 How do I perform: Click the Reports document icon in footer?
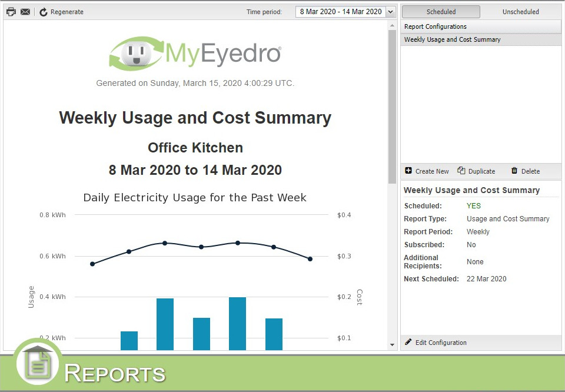click(x=38, y=363)
